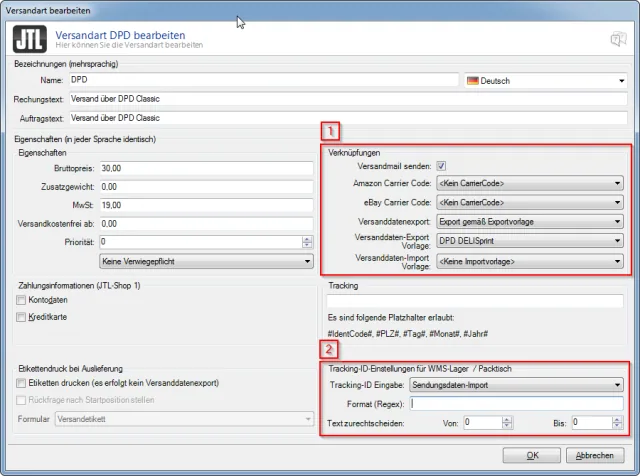This screenshot has width=640, height=476.
Task: Click the Bis value field
Action: [x=591, y=423]
